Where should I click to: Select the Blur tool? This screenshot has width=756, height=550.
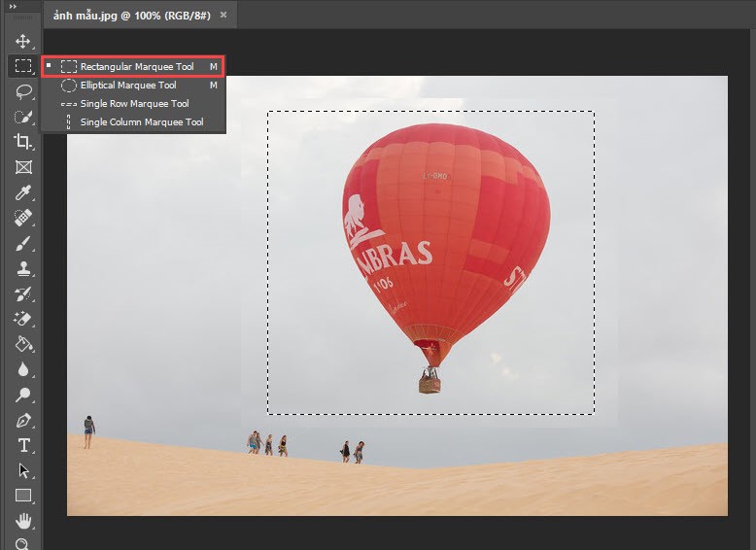22,369
